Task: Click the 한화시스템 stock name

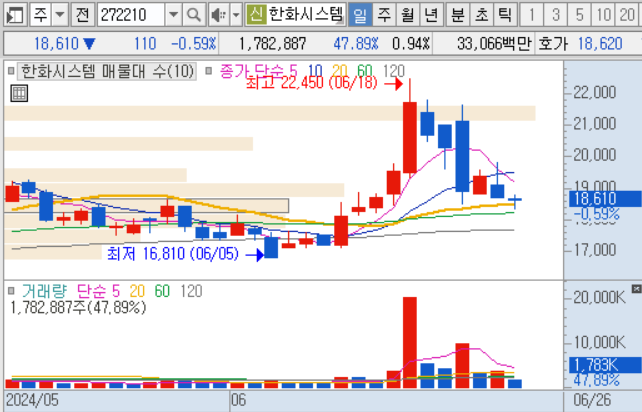Action: [x=305, y=15]
